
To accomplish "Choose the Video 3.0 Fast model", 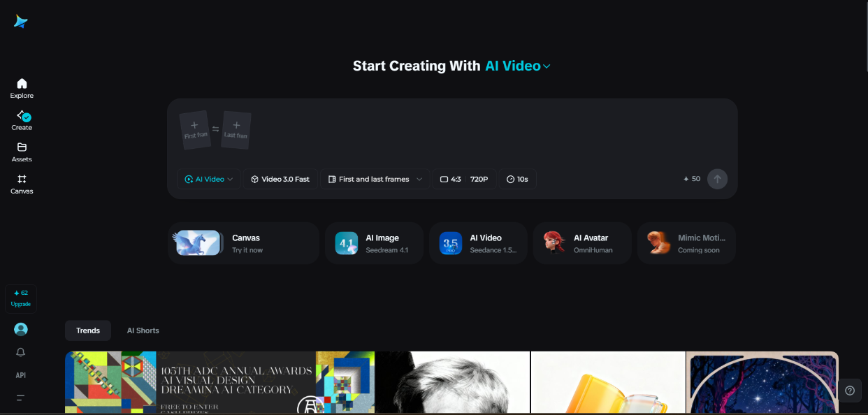I will [280, 179].
